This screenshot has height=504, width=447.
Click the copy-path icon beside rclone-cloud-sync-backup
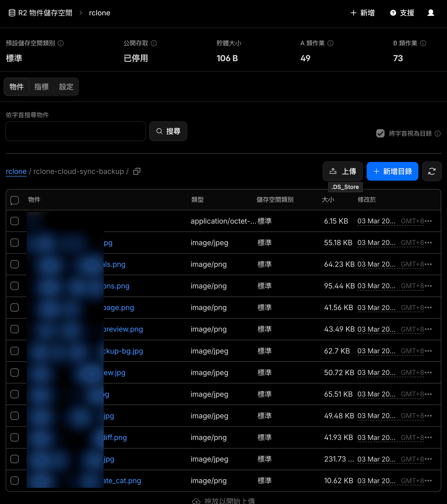pyautogui.click(x=137, y=171)
